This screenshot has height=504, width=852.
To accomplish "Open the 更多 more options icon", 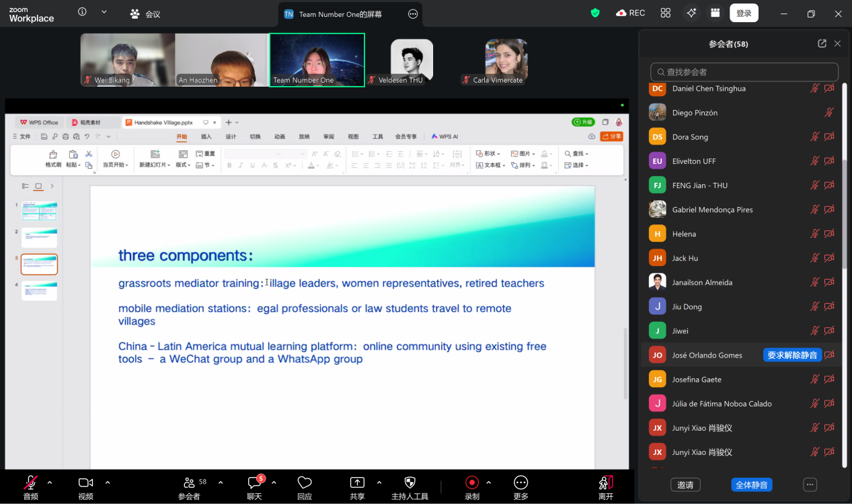I will [x=520, y=482].
